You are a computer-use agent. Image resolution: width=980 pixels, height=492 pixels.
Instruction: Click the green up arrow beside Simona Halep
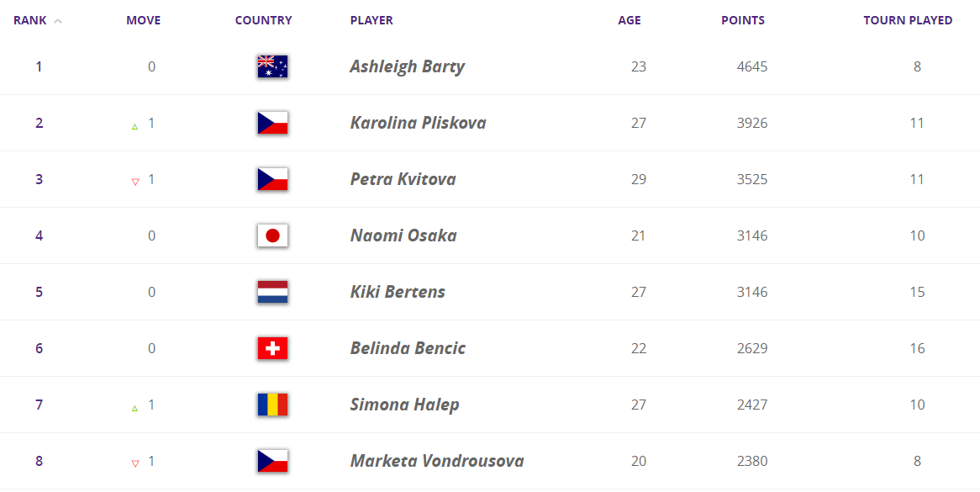point(134,407)
